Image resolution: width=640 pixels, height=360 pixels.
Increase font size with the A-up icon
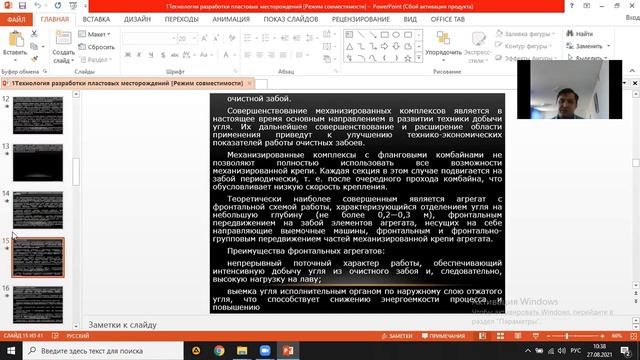click(x=204, y=38)
